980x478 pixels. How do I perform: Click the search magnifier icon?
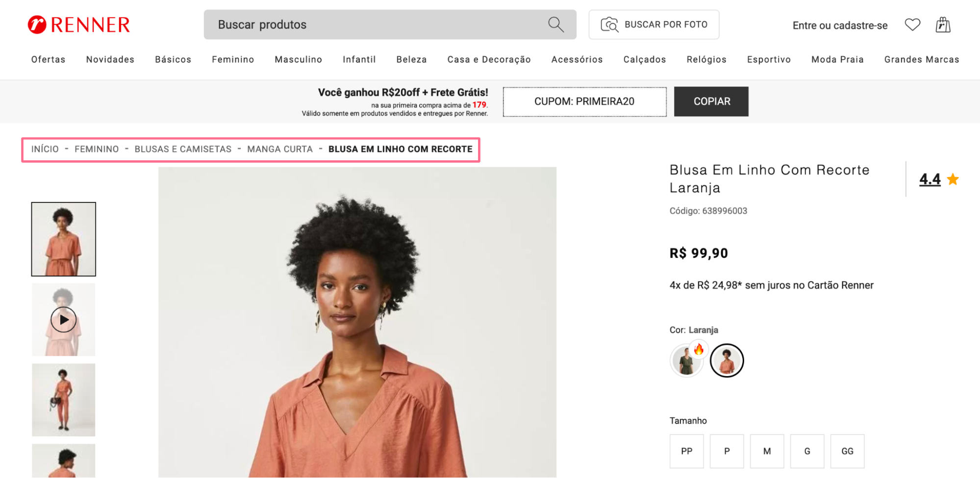click(555, 24)
